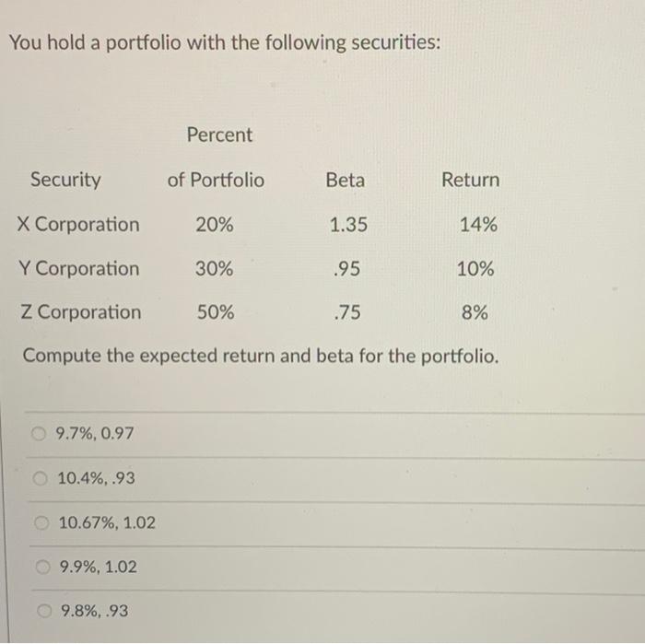Viewport: 645px width, 644px height.
Task: Click the .75 beta value
Action: point(346,312)
